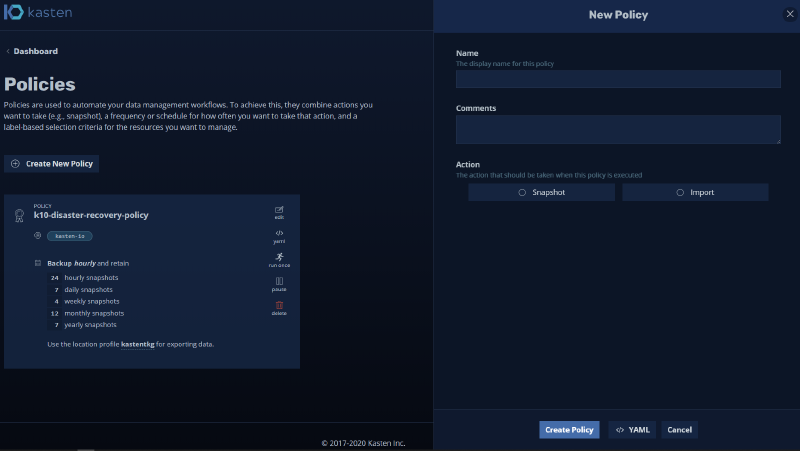Click the Create New Policy button
This screenshot has width=800, height=451.
click(x=52, y=164)
